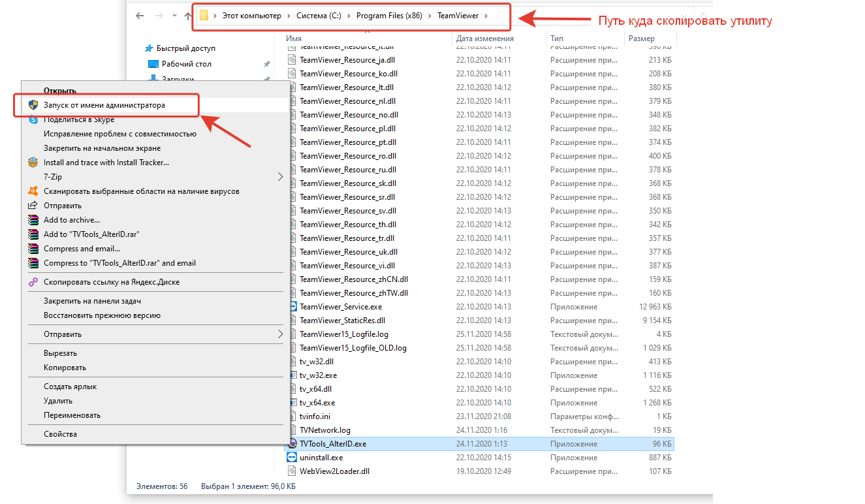Click the Quick Access star icon
The height and width of the screenshot is (504, 865).
[x=149, y=48]
